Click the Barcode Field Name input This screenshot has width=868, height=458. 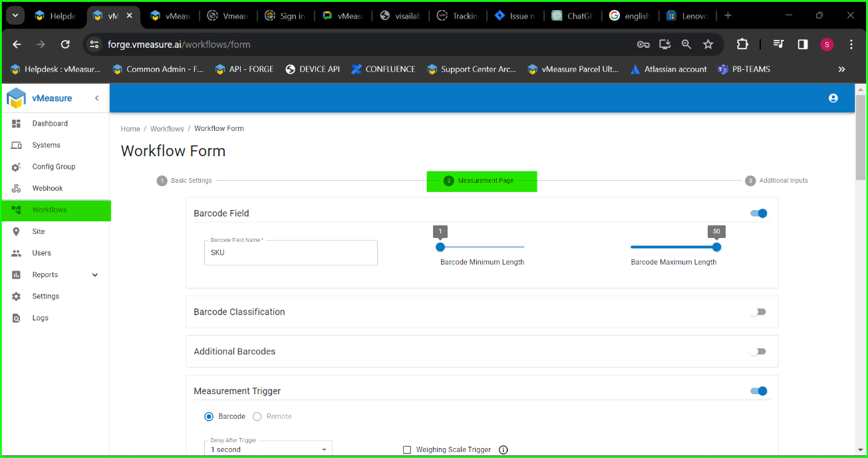291,253
